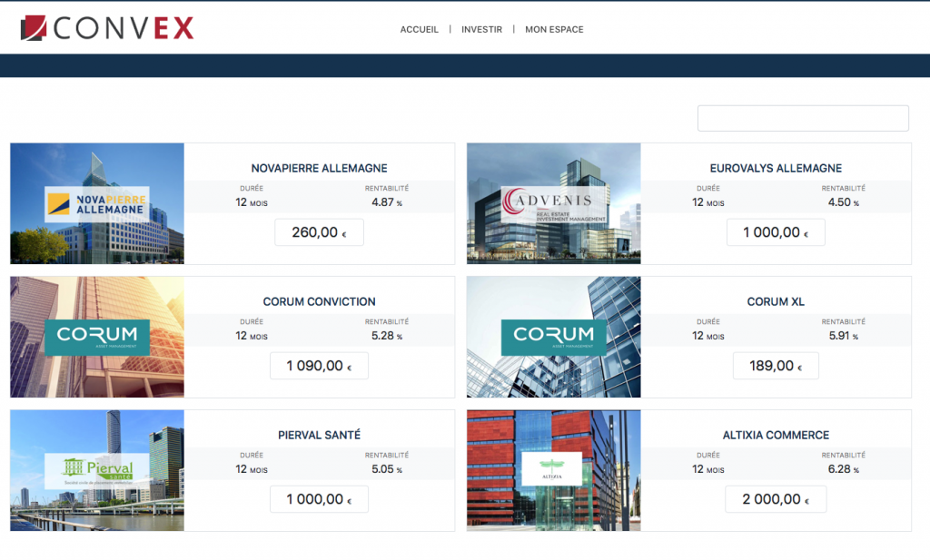Open the Corum Conviction building thumbnail
Image resolution: width=930 pixels, height=560 pixels.
pos(97,337)
